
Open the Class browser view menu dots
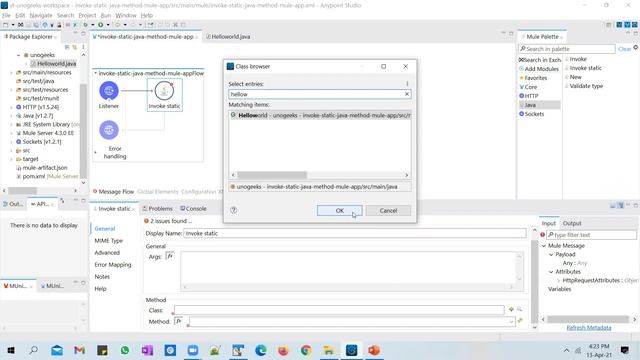(x=407, y=84)
